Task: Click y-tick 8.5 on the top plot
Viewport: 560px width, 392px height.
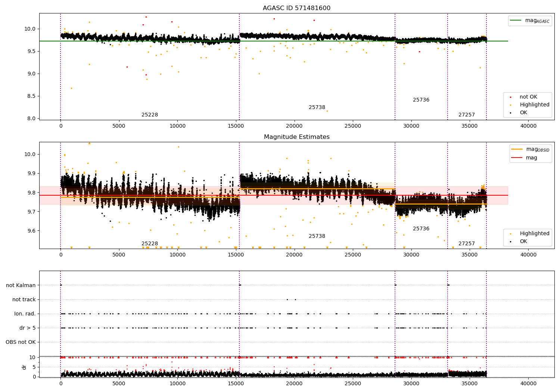Action: tap(31, 96)
